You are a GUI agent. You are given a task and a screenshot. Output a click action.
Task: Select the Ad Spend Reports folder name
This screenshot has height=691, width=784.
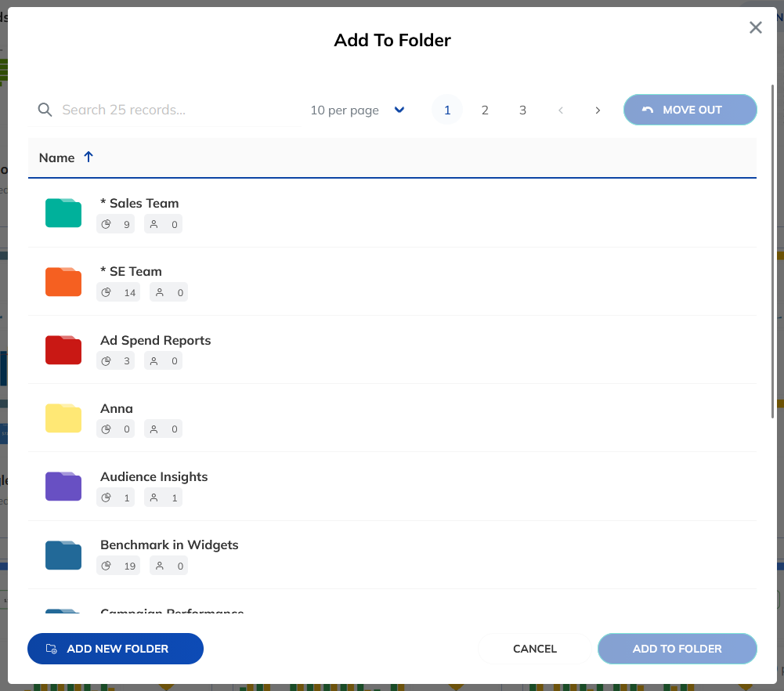coord(156,340)
